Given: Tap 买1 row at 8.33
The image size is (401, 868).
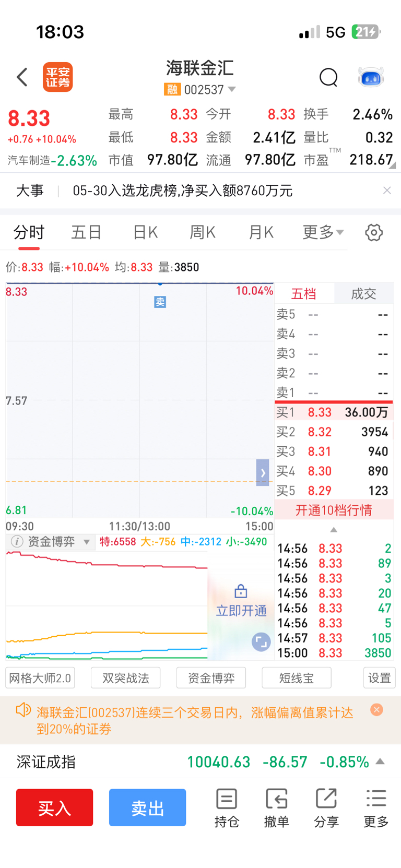Looking at the screenshot, I should click(x=334, y=412).
